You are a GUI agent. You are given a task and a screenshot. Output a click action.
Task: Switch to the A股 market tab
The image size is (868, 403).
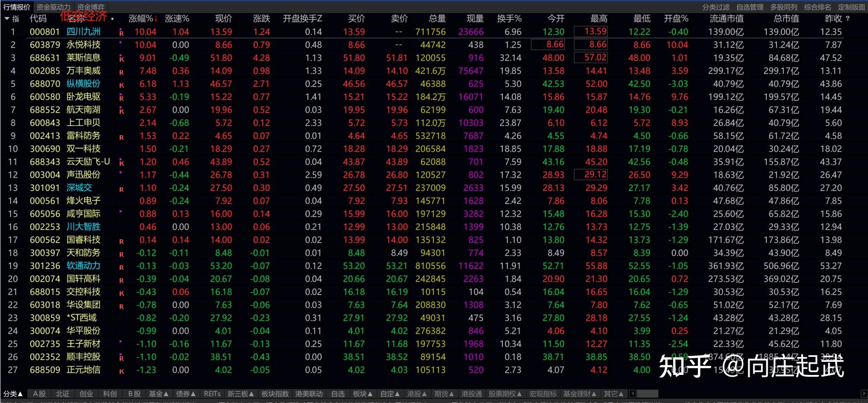pos(39,394)
